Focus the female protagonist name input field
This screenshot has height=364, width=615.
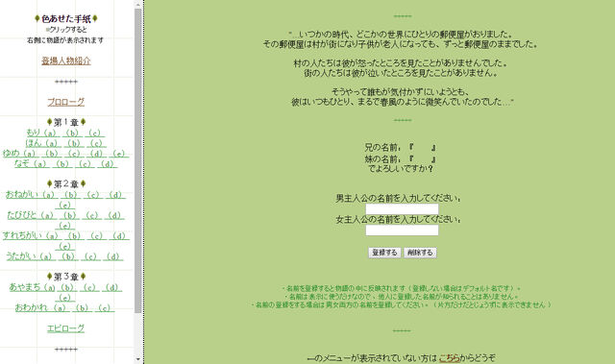pyautogui.click(x=402, y=230)
